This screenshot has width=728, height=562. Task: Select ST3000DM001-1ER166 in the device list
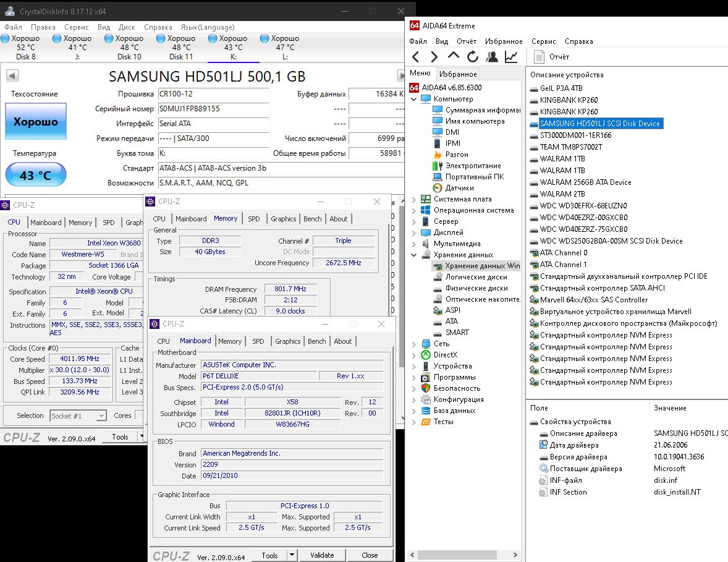(575, 135)
